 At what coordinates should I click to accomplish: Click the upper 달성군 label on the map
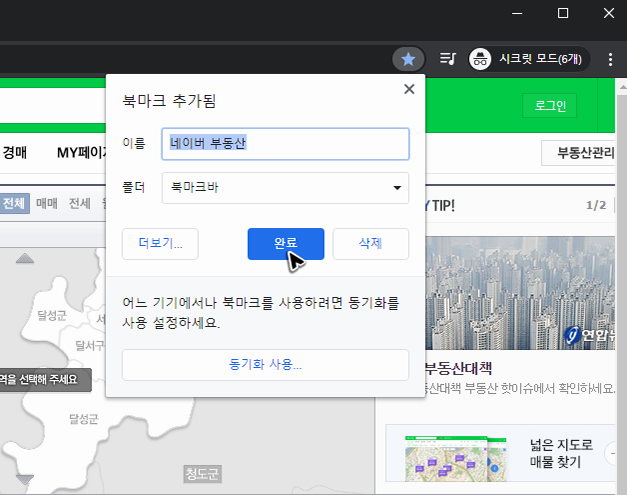coord(52,315)
